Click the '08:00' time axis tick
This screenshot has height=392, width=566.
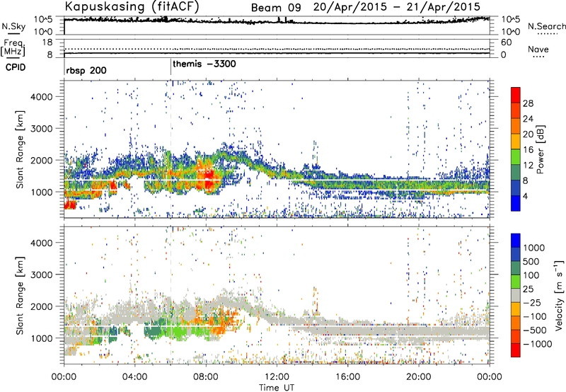pos(206,377)
